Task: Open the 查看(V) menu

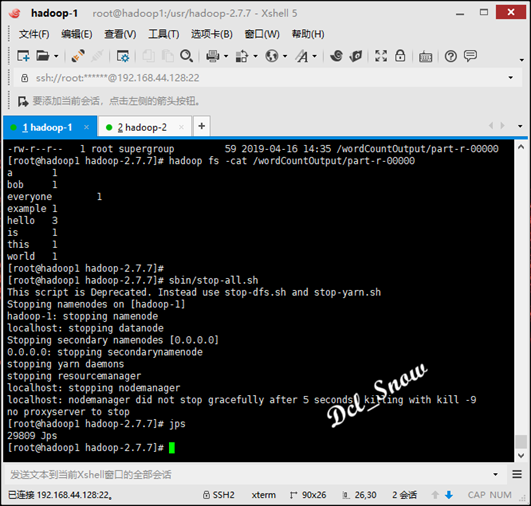Action: (120, 34)
